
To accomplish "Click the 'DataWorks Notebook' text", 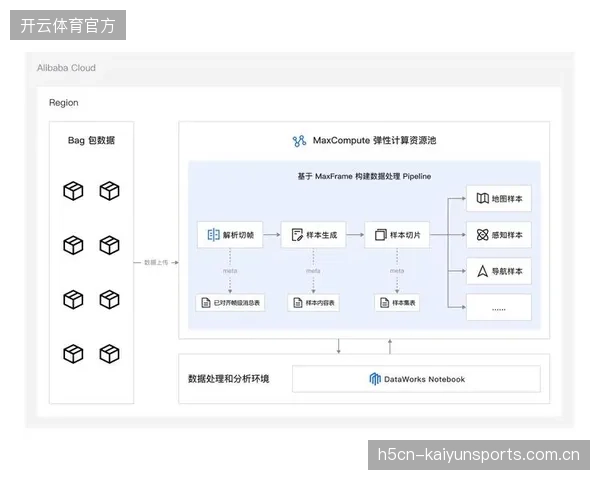I will pyautogui.click(x=424, y=379).
